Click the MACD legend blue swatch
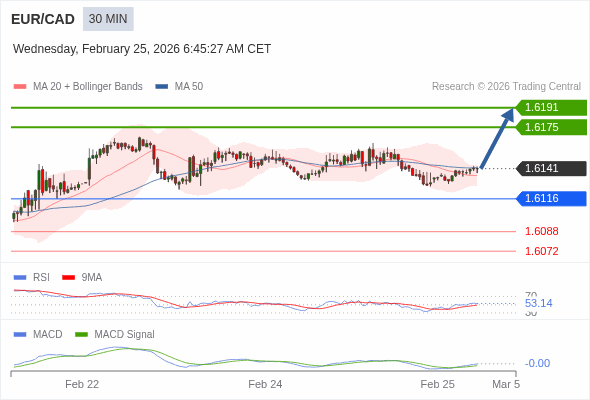The width and height of the screenshot is (590, 400). pyautogui.click(x=20, y=335)
